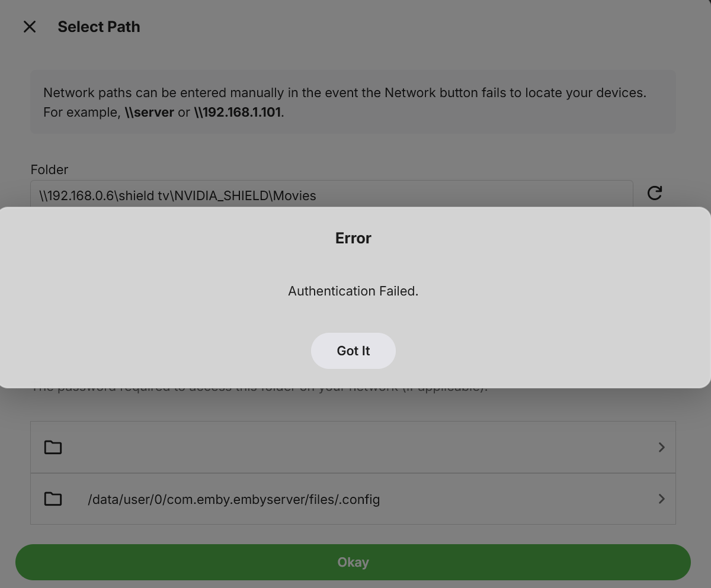Click the Network paths hint sentence

point(344,93)
